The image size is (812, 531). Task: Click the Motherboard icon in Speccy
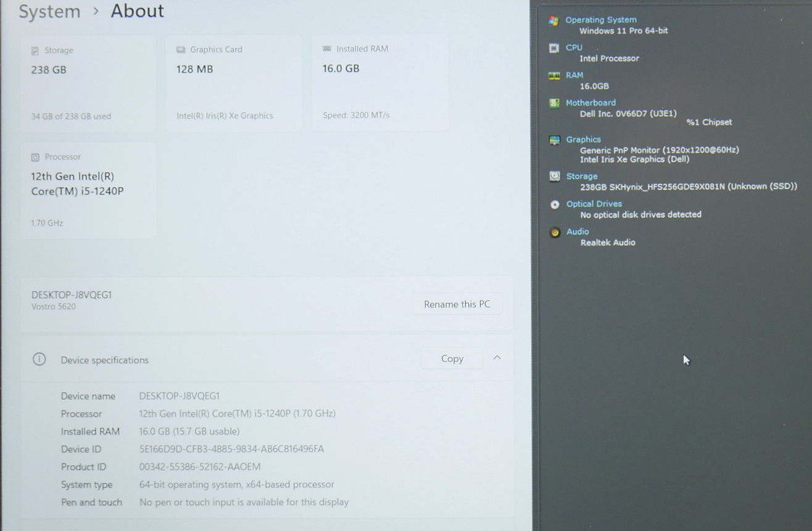coord(554,103)
